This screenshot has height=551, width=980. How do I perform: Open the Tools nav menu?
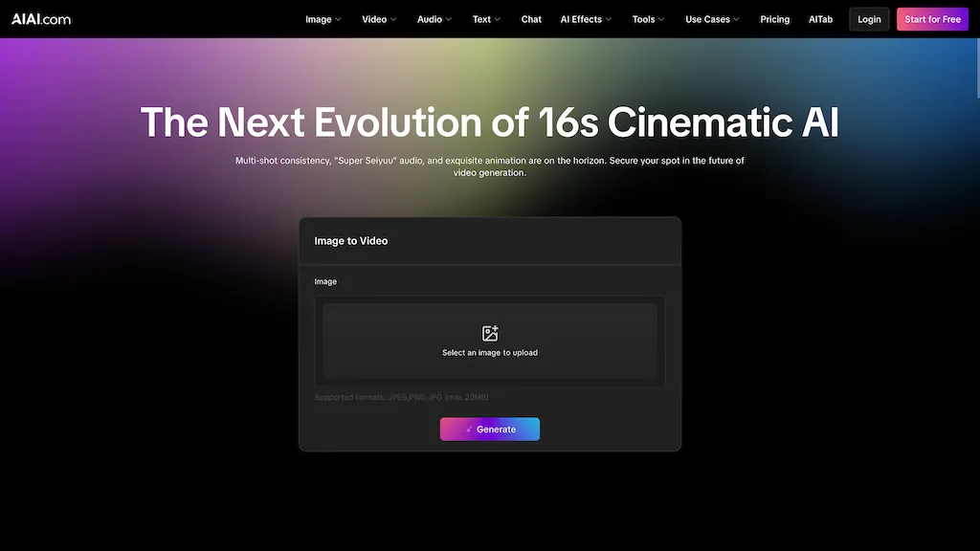point(648,19)
